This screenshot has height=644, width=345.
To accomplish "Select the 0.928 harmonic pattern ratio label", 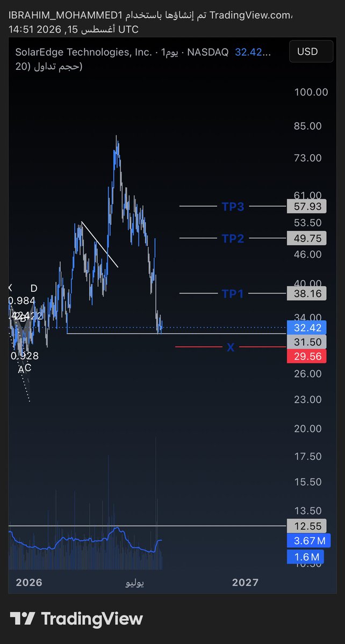I will tap(26, 355).
